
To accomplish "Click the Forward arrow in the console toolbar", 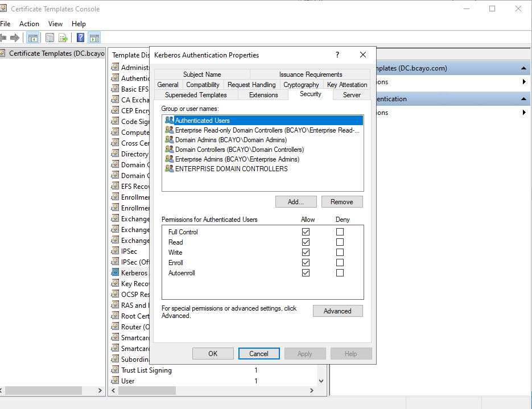I will point(15,38).
